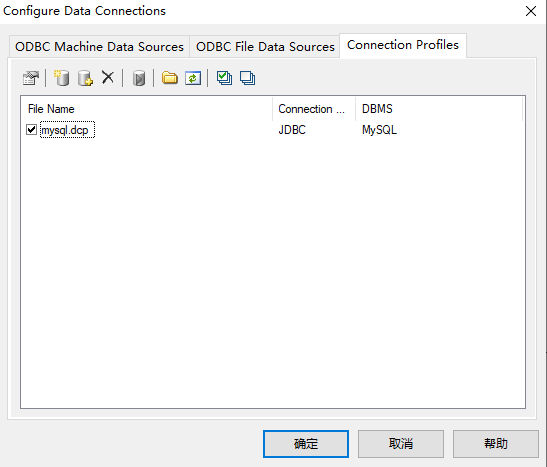This screenshot has width=547, height=467.
Task: Click the database with plus icon
Action: click(85, 78)
